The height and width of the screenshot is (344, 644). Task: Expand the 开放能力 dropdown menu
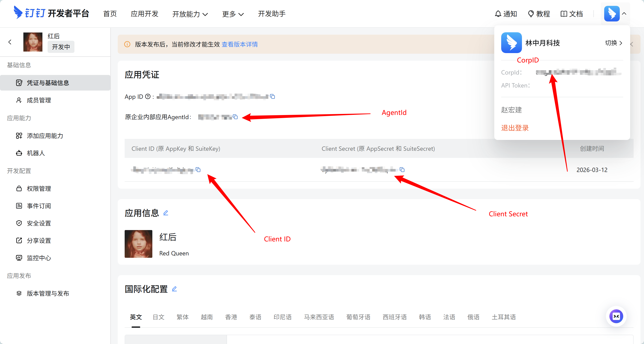(190, 14)
